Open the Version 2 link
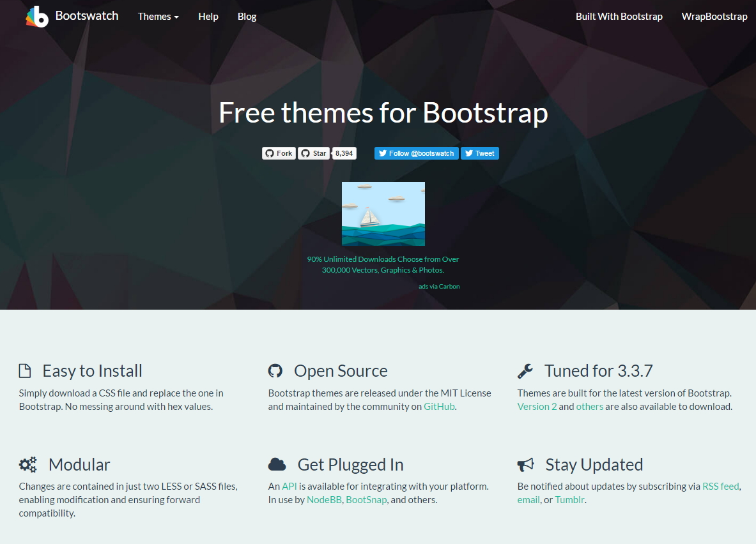Viewport: 756px width, 544px height. (x=537, y=407)
